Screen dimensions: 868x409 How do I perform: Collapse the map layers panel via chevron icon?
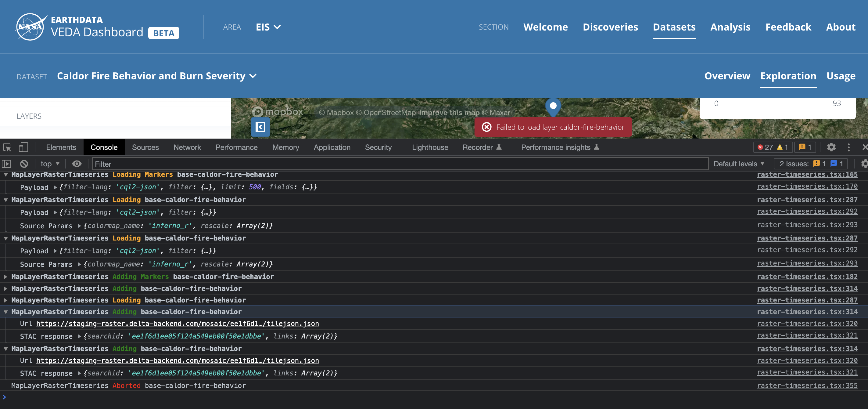260,127
